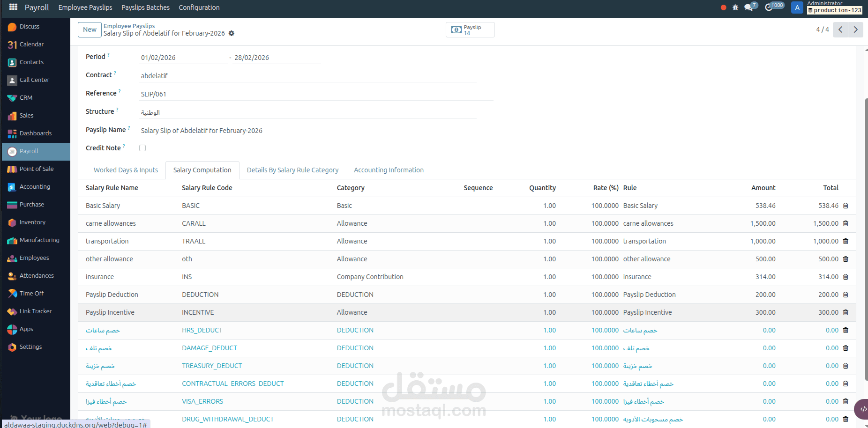
Task: Click the red recording indicator dot
Action: point(723,7)
